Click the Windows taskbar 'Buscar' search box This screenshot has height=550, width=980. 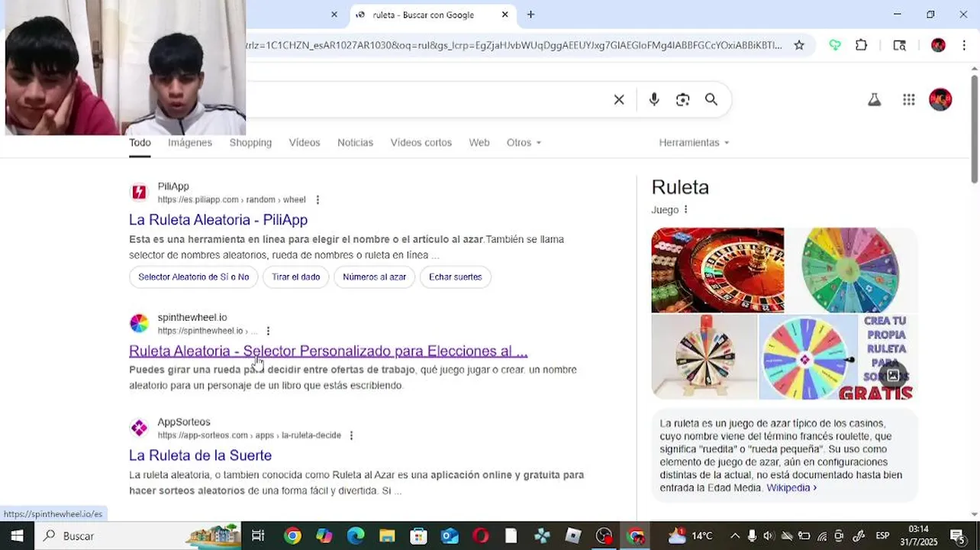[137, 535]
